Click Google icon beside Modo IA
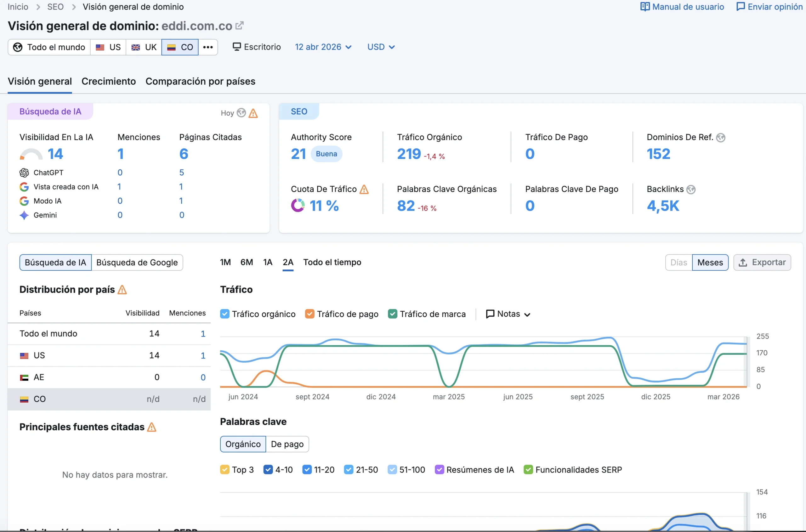The height and width of the screenshot is (532, 806). (24, 201)
